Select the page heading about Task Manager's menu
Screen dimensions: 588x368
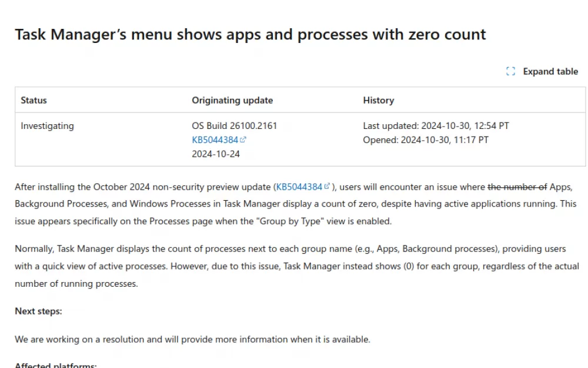(250, 35)
